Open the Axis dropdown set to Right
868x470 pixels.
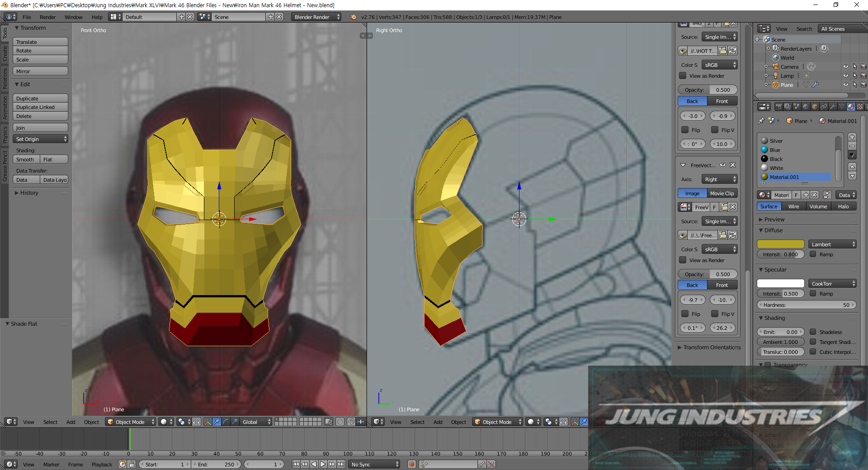click(x=719, y=179)
